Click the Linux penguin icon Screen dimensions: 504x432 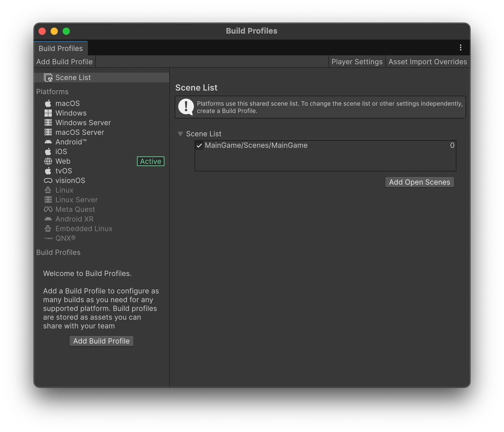click(48, 190)
